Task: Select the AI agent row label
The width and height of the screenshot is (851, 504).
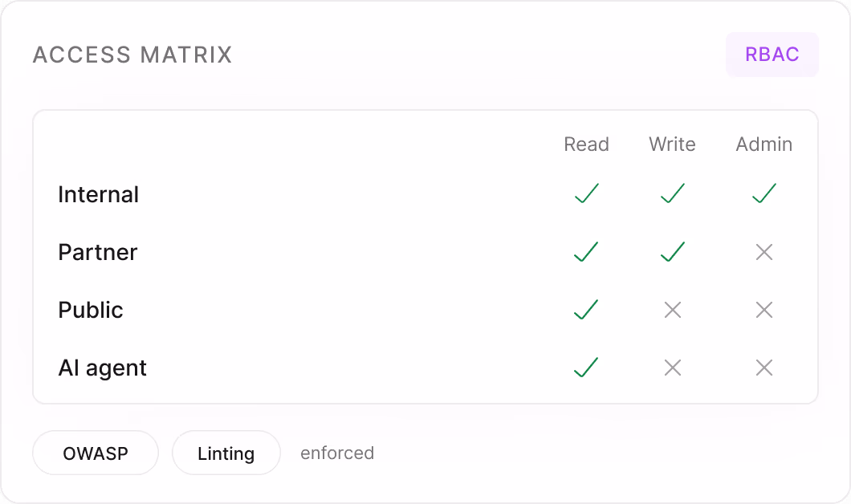Action: point(102,368)
